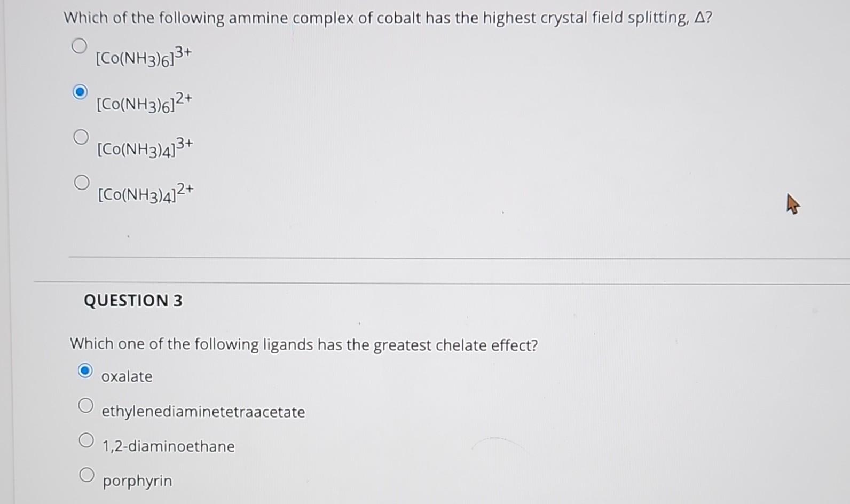The width and height of the screenshot is (850, 504).
Task: Click the 1,2-diaminoethane text label
Action: [168, 446]
